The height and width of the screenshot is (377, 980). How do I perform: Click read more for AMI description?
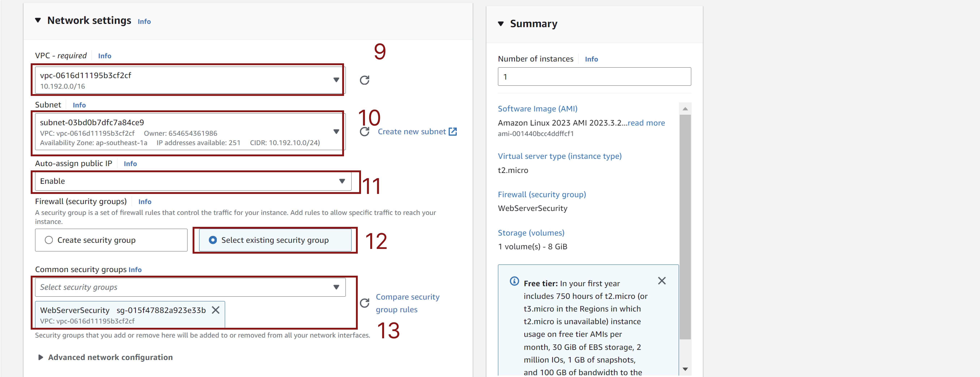click(646, 123)
